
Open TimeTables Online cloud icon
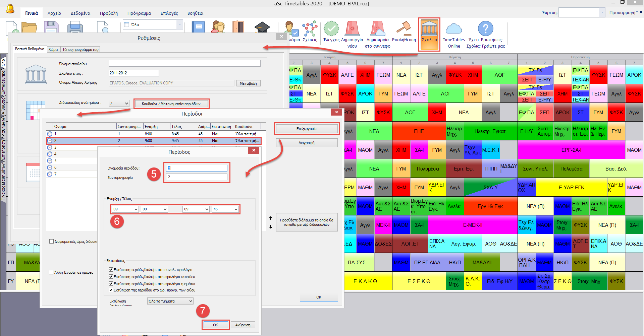point(453,29)
